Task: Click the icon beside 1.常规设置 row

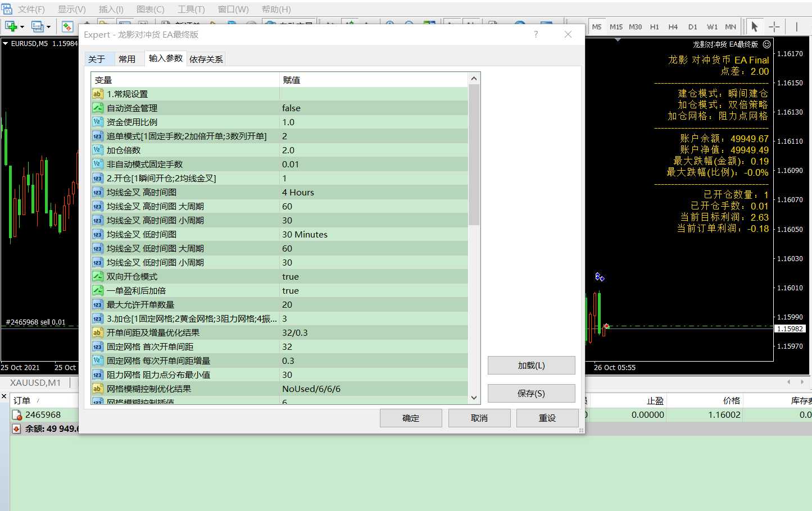Action: (x=98, y=94)
